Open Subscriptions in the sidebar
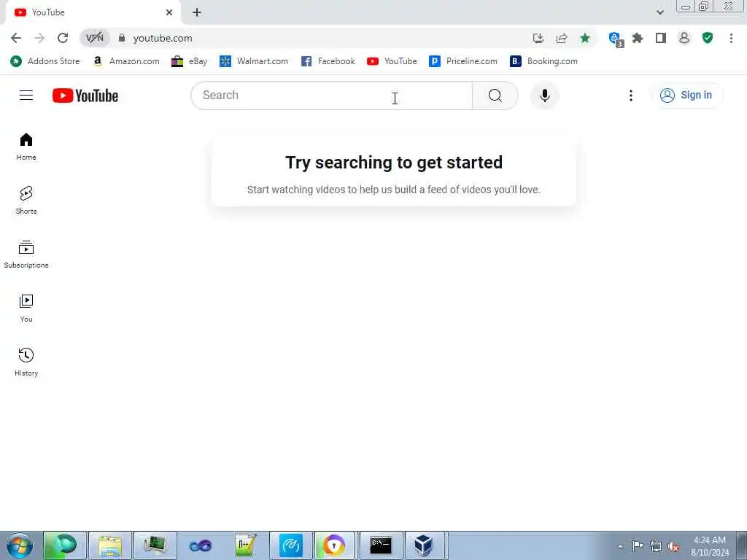747x560 pixels. [x=26, y=254]
